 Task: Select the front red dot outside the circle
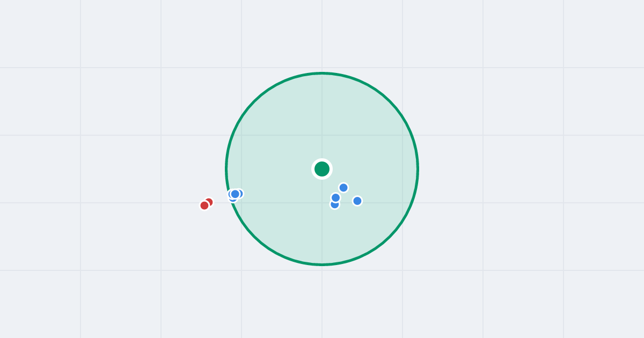(x=204, y=205)
